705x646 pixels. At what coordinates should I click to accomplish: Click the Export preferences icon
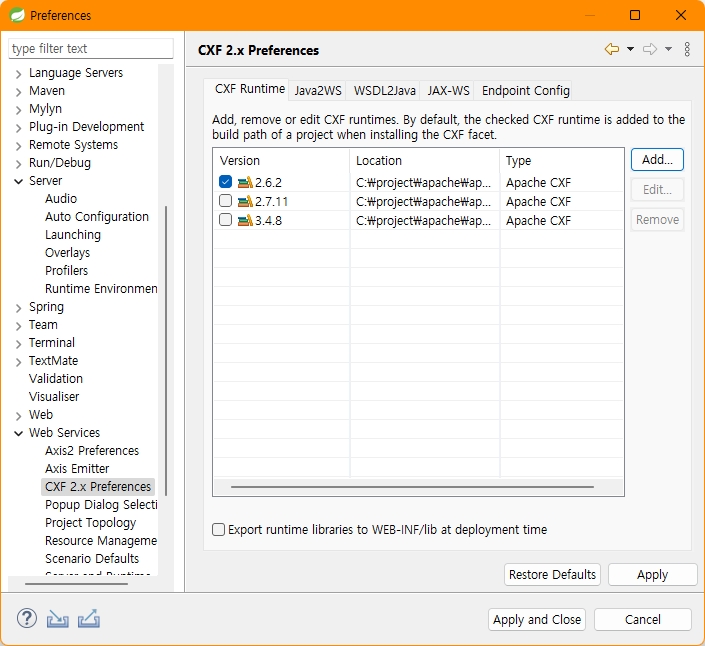pyautogui.click(x=89, y=619)
